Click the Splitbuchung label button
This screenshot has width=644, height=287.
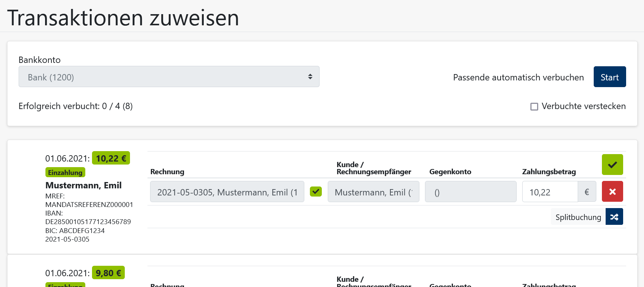[578, 217]
